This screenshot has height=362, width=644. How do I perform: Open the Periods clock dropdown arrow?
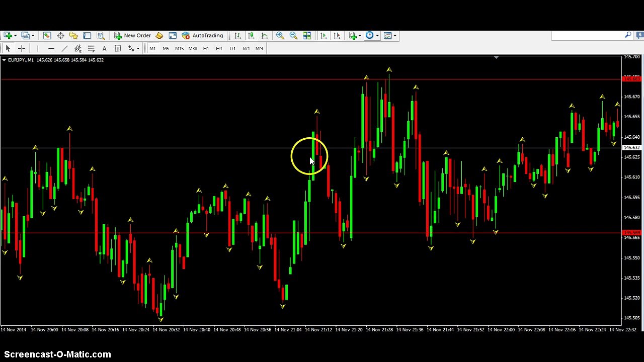point(377,36)
